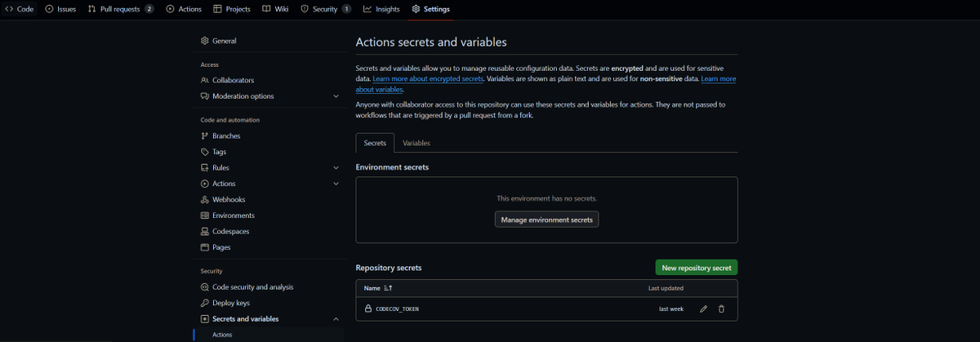Select the Settings tab
This screenshot has width=980, height=342.
[x=431, y=9]
